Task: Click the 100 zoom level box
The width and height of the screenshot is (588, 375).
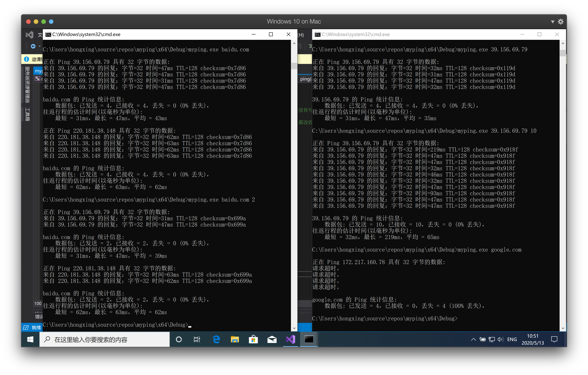Action: (x=38, y=303)
